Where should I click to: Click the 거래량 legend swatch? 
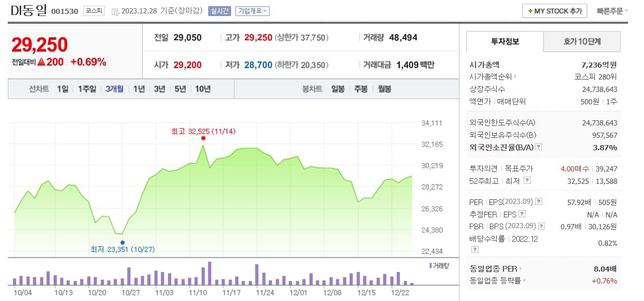pyautogui.click(x=431, y=265)
